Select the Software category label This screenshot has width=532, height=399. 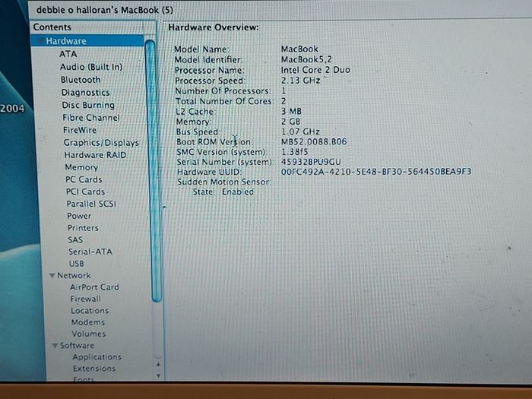click(77, 345)
